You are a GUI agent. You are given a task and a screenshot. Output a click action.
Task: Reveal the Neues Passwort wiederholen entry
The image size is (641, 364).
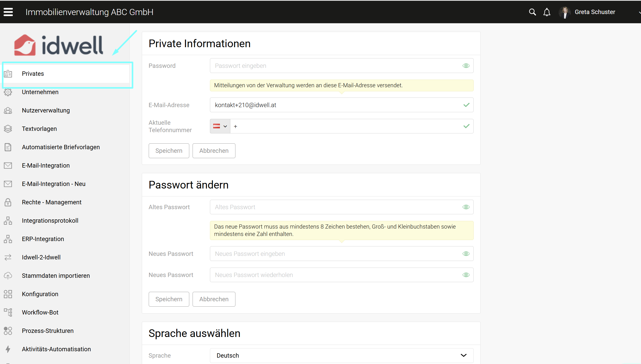[466, 275]
